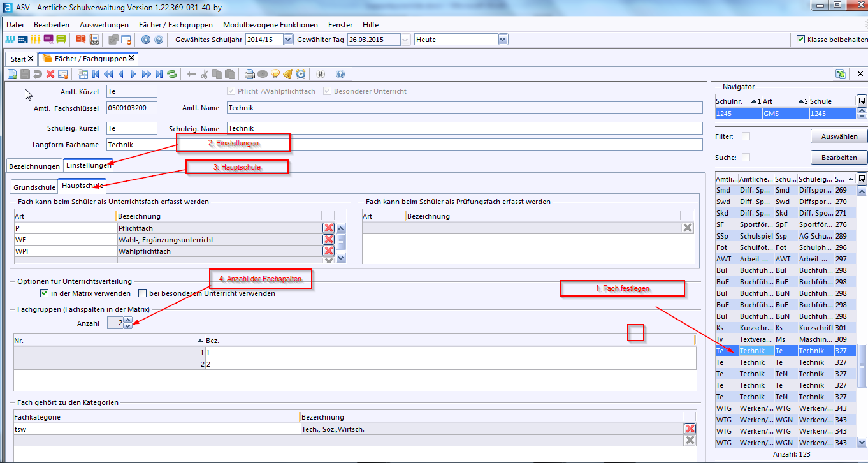
Task: Toggle the Pflicht-/Wahlpflichtfach checkbox
Action: [x=232, y=91]
